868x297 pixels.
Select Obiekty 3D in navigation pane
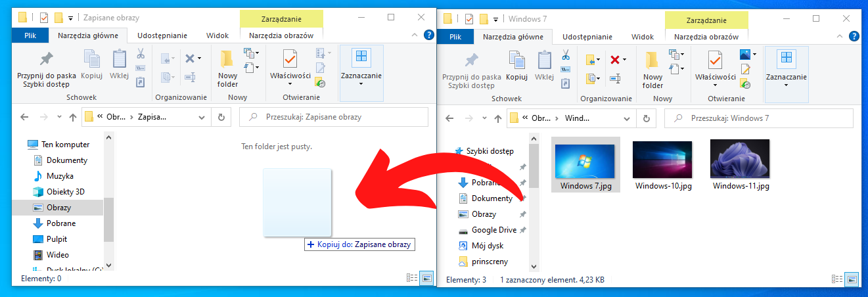(65, 192)
